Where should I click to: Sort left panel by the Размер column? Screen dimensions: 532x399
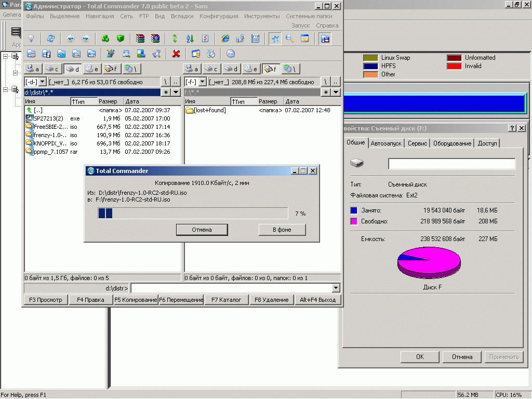click(109, 101)
